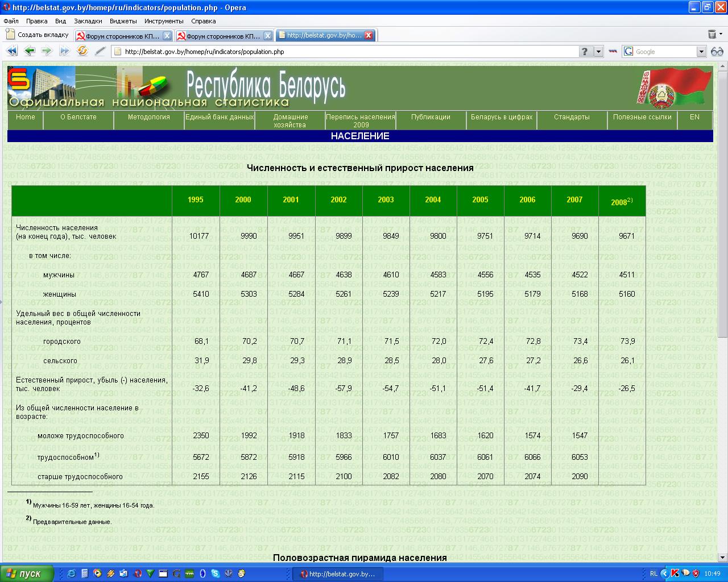728x582 pixels.
Task: Switch to the first Форум сторонников КП tab
Action: tap(122, 36)
